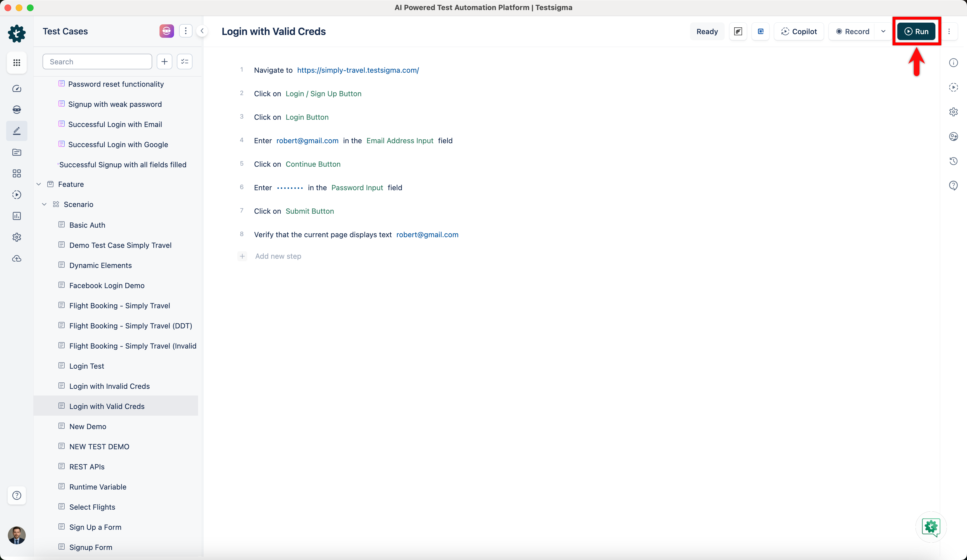Select the cloud upload icon in sidebar

(x=17, y=258)
